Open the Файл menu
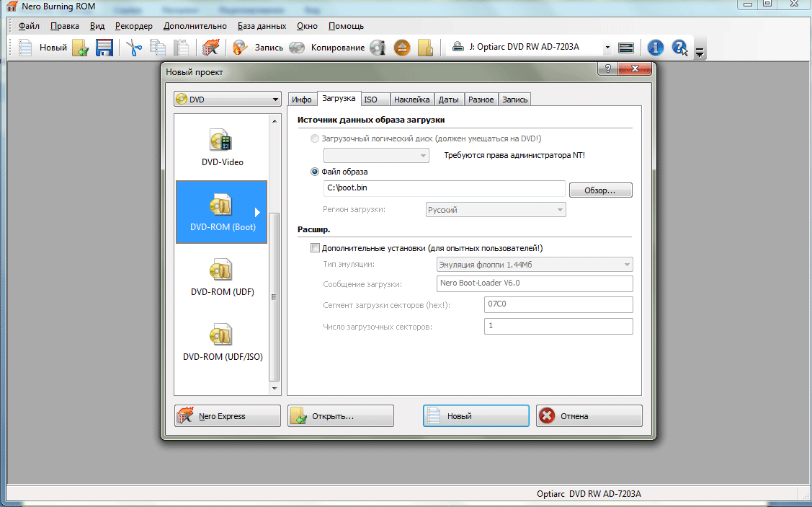This screenshot has width=812, height=507. pos(29,26)
